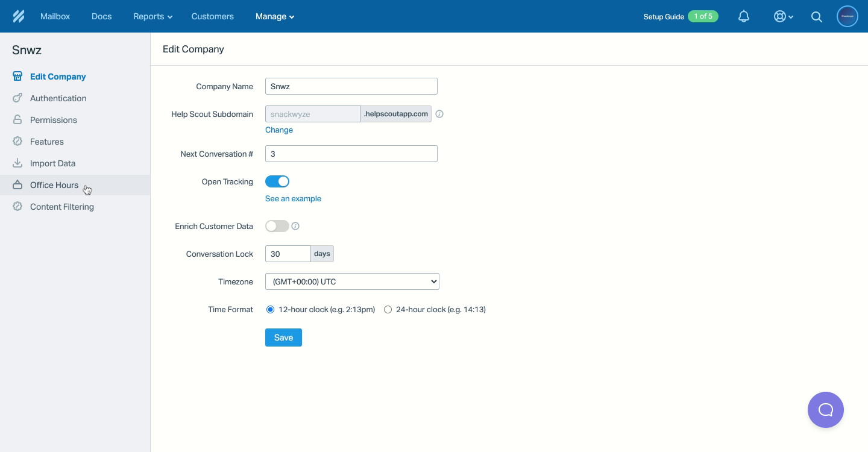The height and width of the screenshot is (452, 868).
Task: Click the 1 of 5 progress badge
Action: coord(703,16)
